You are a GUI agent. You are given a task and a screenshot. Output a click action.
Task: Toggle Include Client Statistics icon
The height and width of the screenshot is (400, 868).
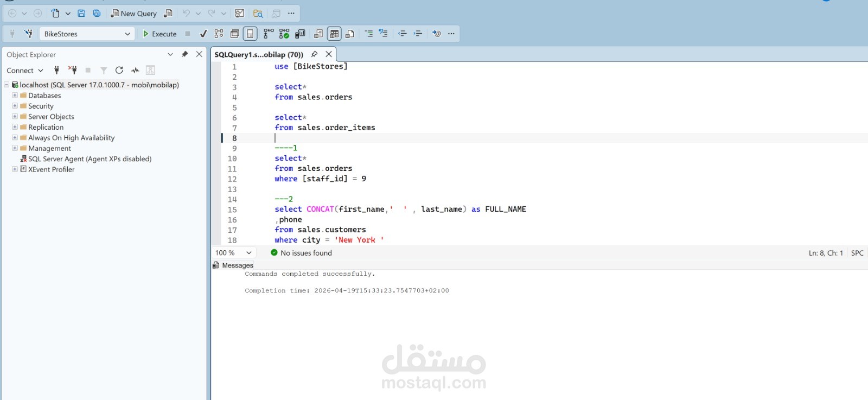(300, 34)
